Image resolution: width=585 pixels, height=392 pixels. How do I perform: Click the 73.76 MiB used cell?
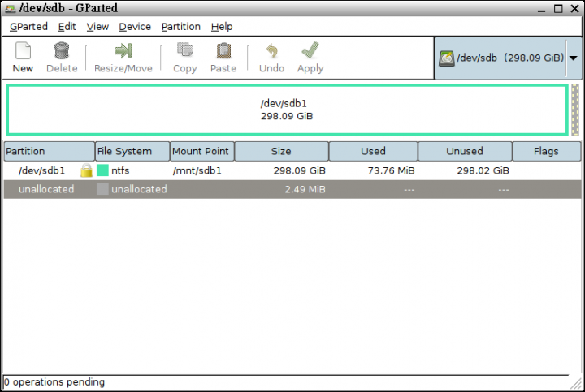391,170
